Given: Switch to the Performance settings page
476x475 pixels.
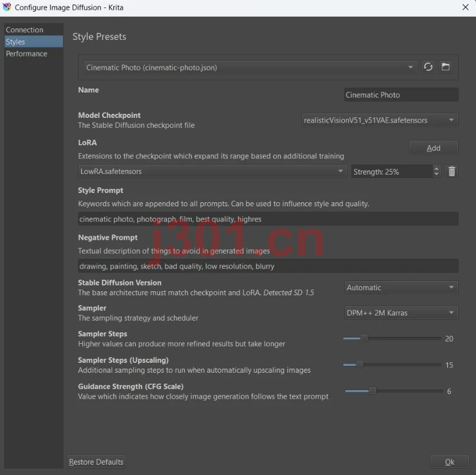Looking at the screenshot, I should [34, 54].
